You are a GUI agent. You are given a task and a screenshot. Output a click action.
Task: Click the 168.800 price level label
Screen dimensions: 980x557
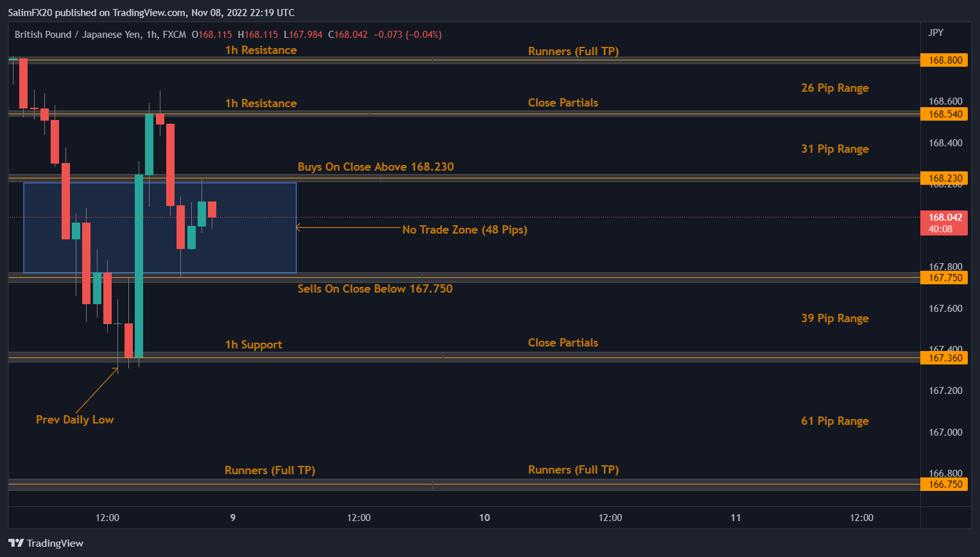[x=945, y=60]
